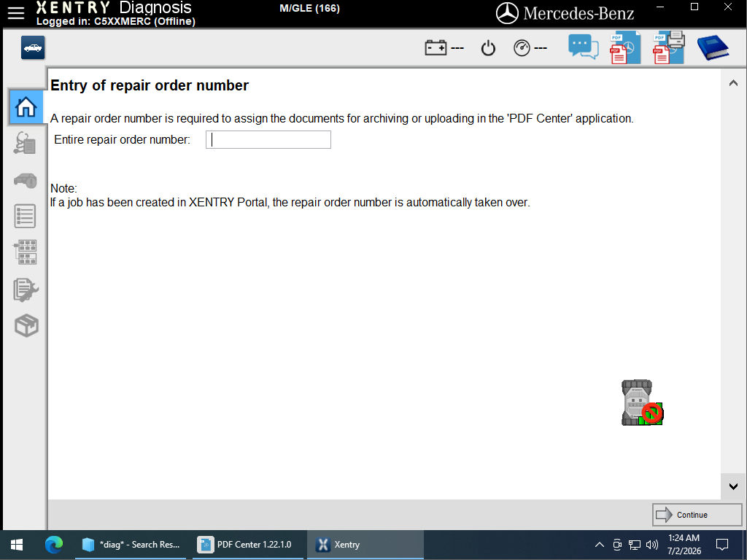Open the Windows Start menu
Viewport: 747px width, 560px height.
pos(17,545)
